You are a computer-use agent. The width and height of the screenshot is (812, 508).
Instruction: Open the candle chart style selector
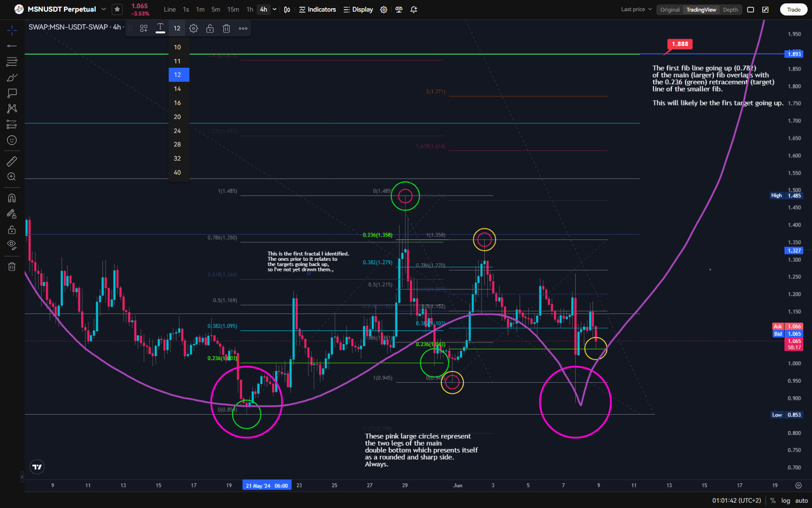click(287, 9)
